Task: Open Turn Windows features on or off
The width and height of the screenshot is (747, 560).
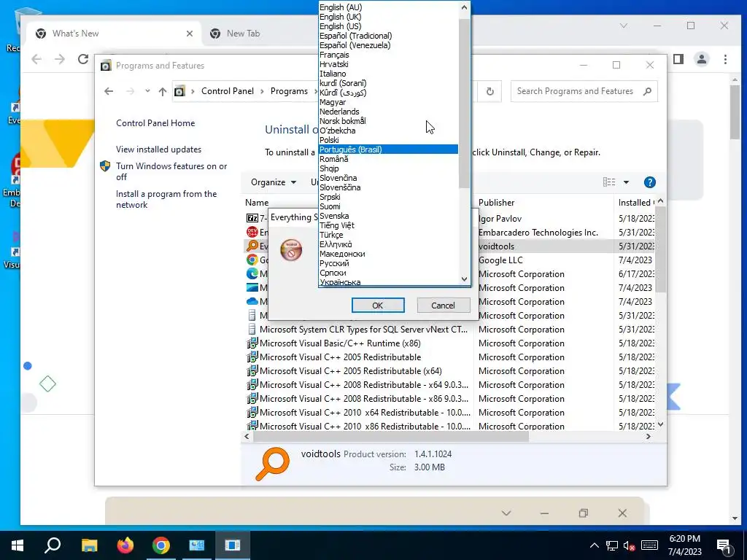Action: [171, 171]
